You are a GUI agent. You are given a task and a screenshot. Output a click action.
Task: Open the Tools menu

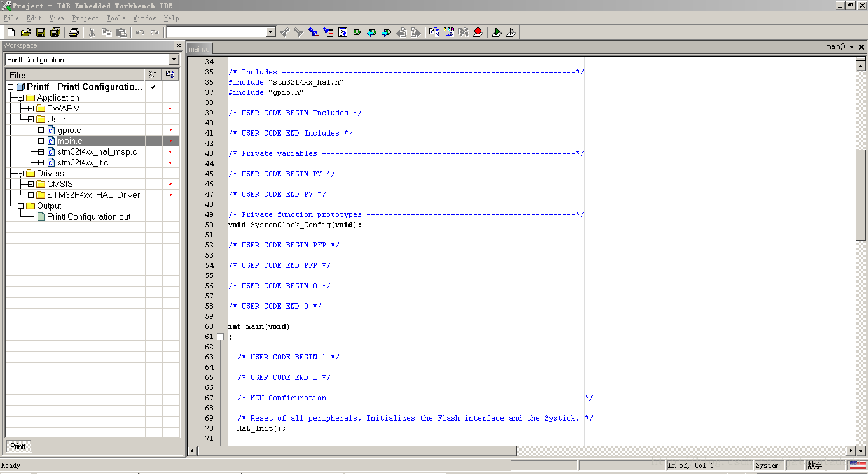pyautogui.click(x=116, y=18)
